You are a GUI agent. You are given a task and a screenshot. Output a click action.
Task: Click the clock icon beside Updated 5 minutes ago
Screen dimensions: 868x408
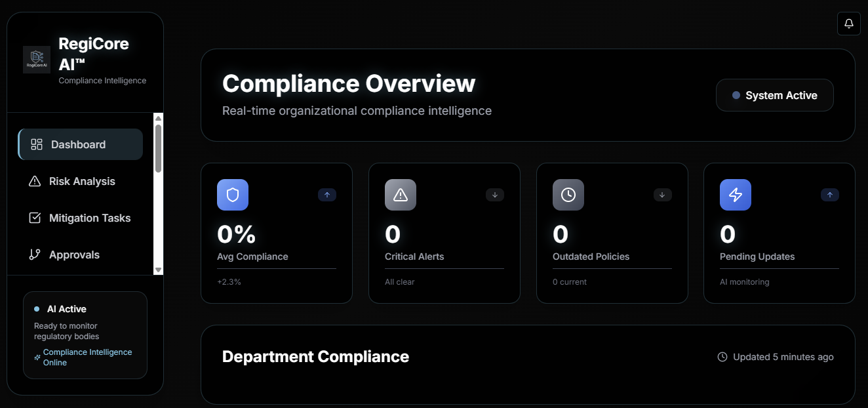[x=722, y=357]
